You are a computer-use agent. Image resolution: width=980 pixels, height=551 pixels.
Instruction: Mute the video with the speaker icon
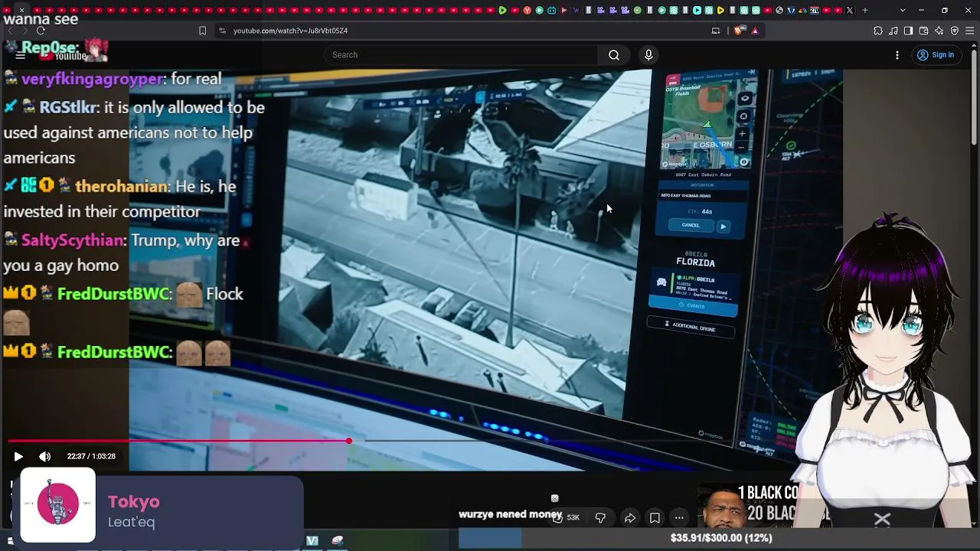[x=45, y=456]
